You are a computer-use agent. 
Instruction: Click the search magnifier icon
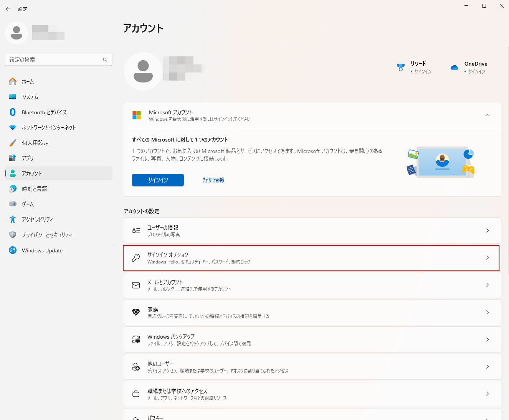click(105, 60)
